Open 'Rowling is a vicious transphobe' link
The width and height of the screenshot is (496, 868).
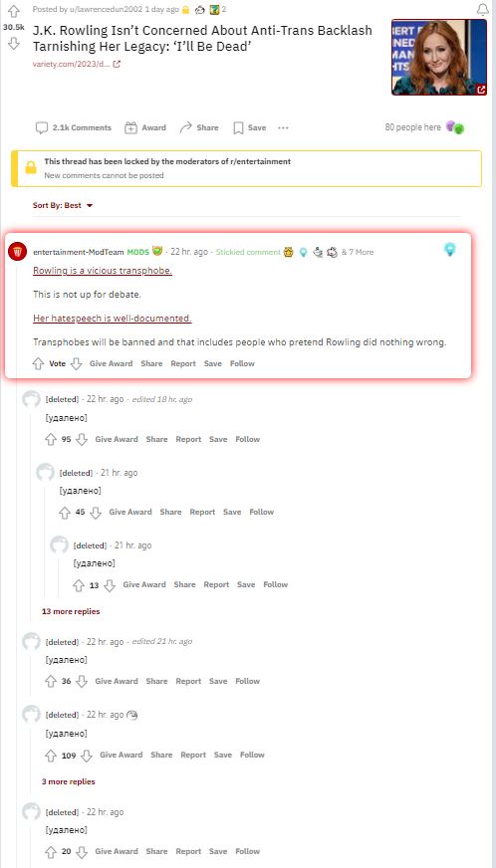click(x=103, y=271)
